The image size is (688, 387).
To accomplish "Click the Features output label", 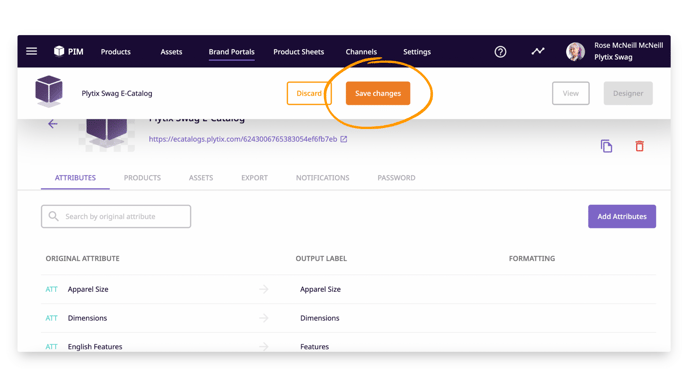I will tap(315, 347).
